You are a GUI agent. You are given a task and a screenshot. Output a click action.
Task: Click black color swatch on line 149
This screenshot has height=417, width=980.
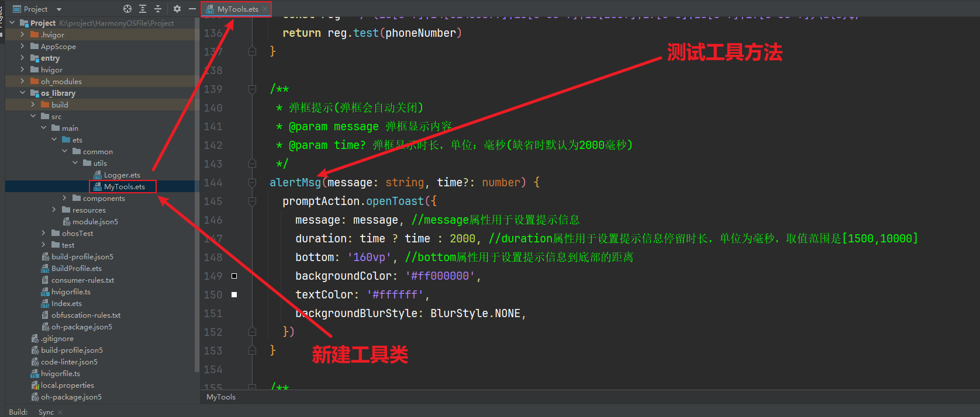pos(234,276)
